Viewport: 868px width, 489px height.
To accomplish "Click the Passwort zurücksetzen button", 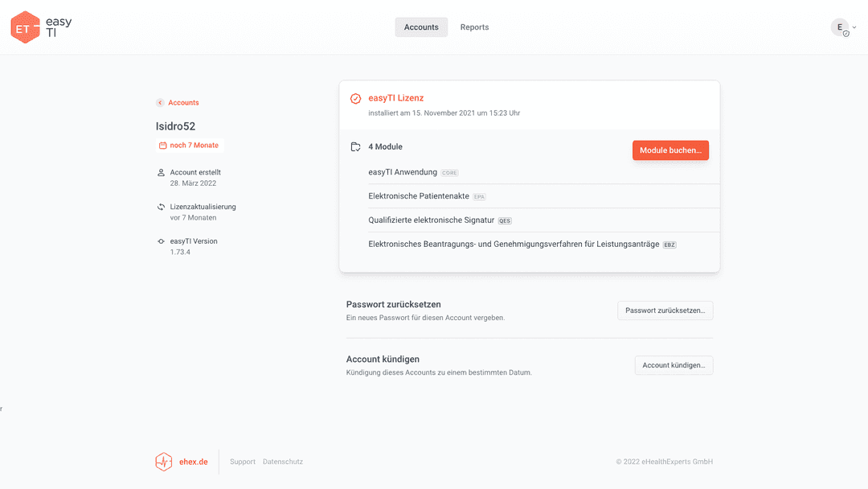I will point(665,310).
